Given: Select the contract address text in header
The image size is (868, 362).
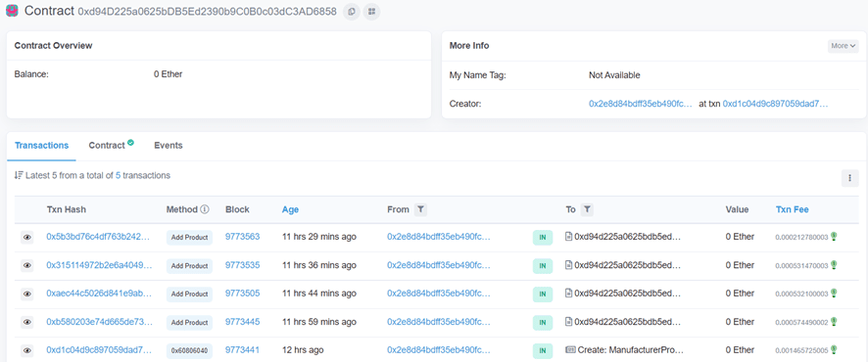Looking at the screenshot, I should point(207,11).
